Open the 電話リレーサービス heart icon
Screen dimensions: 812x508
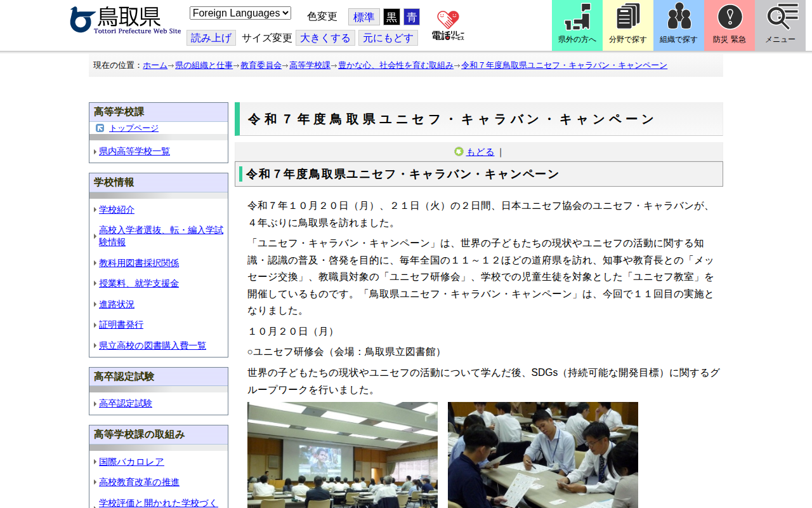448,25
